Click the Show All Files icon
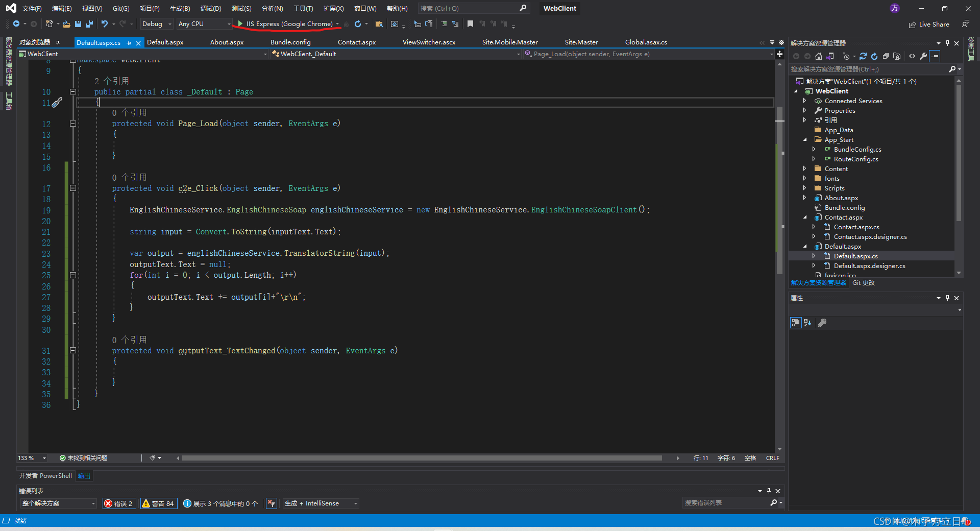Viewport: 980px width, 531px height. coord(897,56)
